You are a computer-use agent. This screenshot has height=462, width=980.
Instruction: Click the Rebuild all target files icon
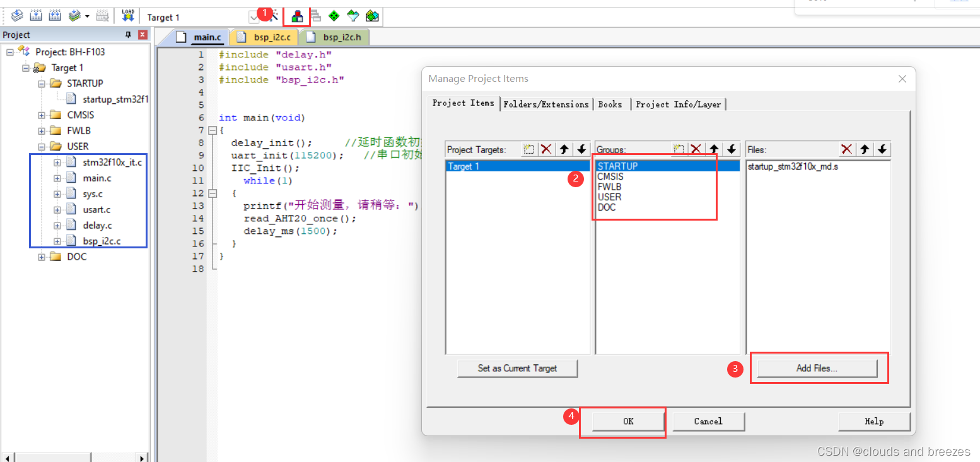[55, 16]
